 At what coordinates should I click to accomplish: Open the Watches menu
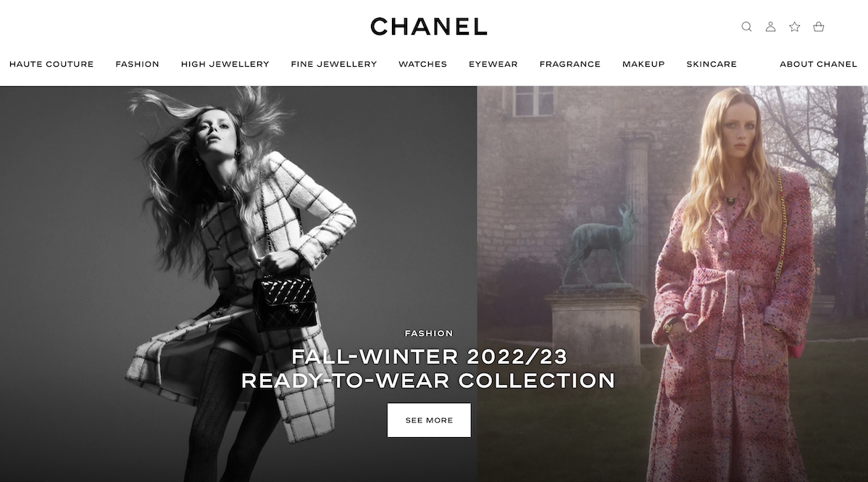coord(422,65)
